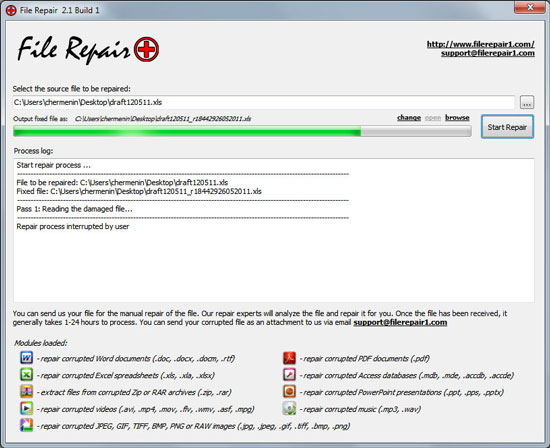The image size is (550, 448).
Task: Click the corrupted music module icon
Action: (289, 408)
